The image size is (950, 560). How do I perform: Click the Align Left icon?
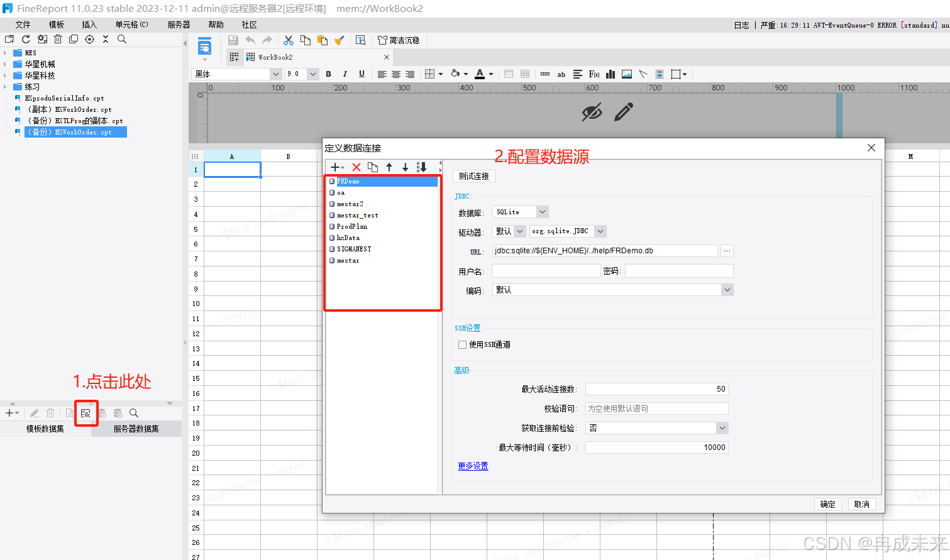click(x=382, y=74)
